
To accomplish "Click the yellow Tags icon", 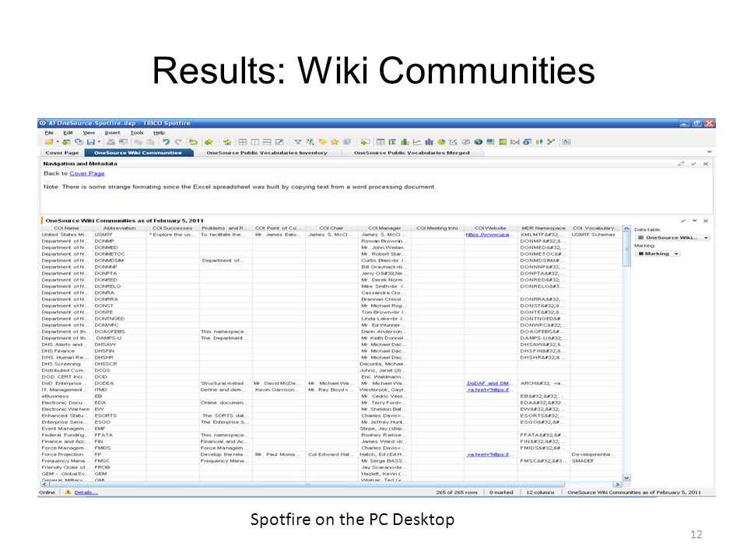I will (322, 142).
